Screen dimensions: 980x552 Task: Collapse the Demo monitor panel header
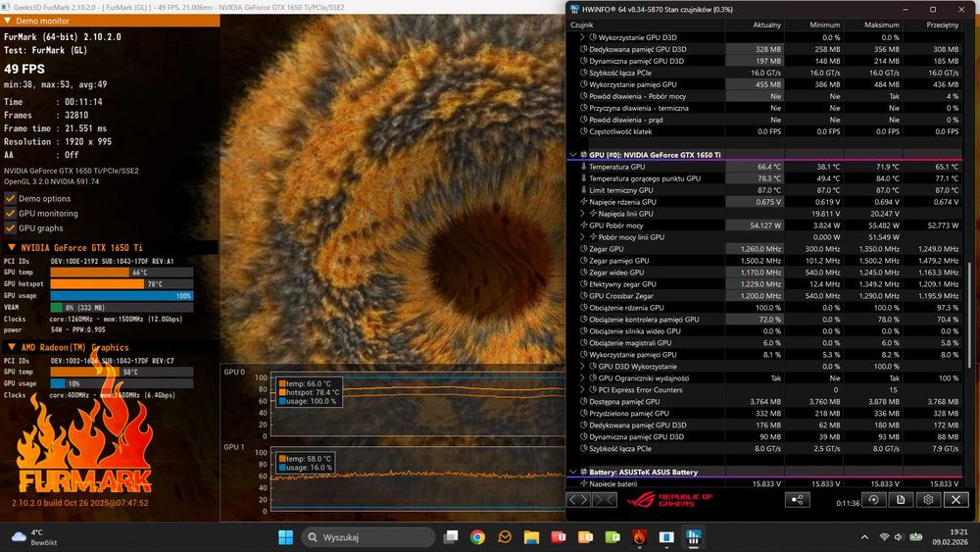[9, 20]
